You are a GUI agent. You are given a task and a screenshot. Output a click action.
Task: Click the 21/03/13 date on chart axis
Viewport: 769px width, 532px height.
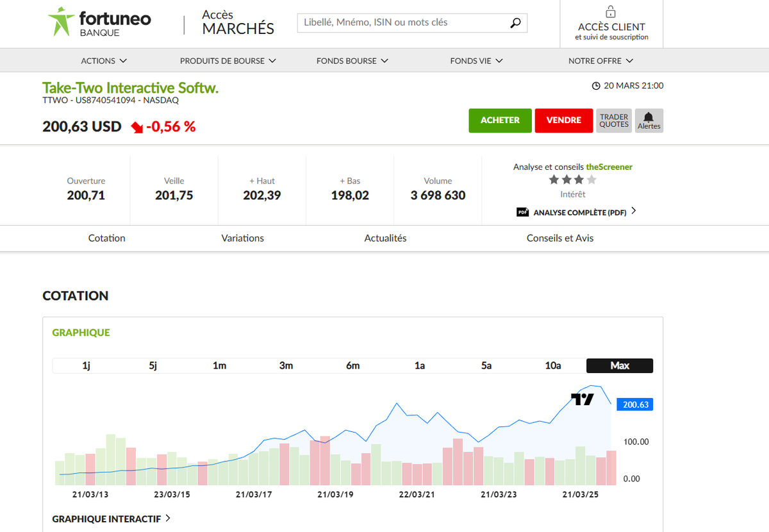(x=90, y=495)
